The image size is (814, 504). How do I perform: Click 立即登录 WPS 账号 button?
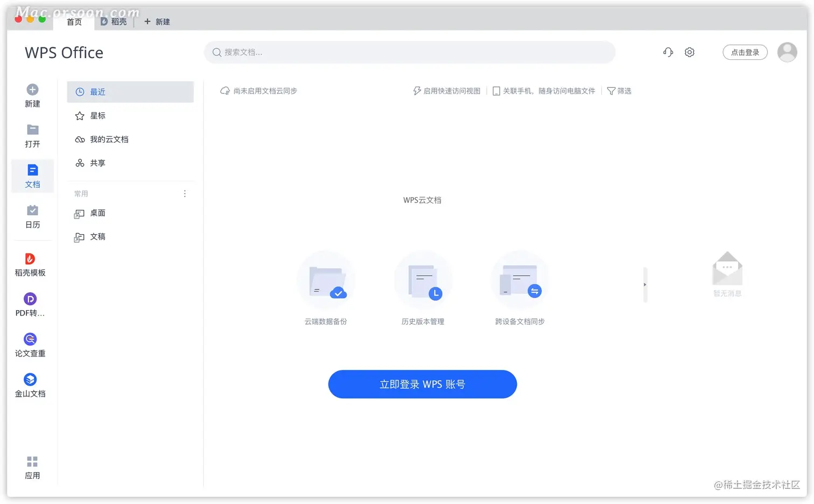click(423, 384)
